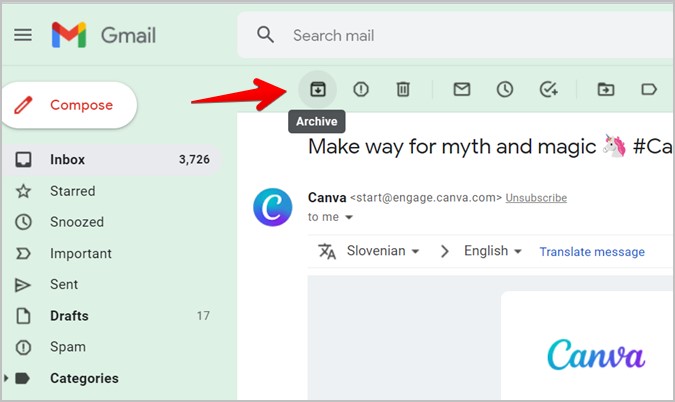Click the Canva logo in email body
This screenshot has width=675, height=402.
point(596,355)
